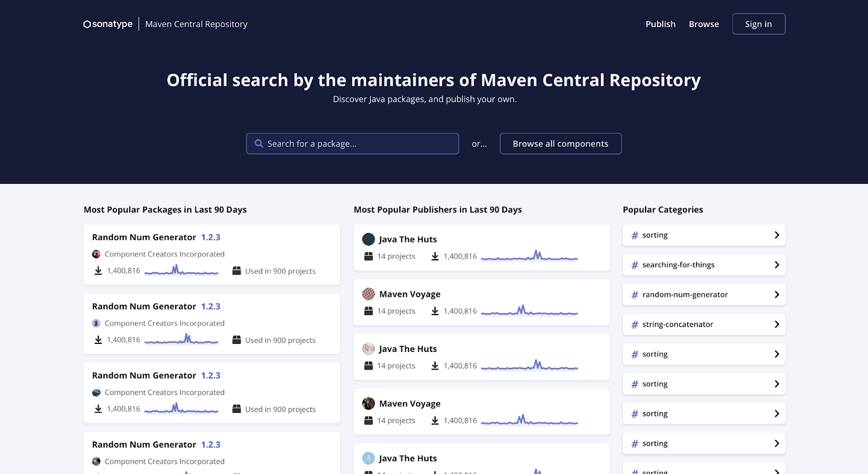This screenshot has height=474, width=868.
Task: Click download icon on second package card
Action: (98, 340)
